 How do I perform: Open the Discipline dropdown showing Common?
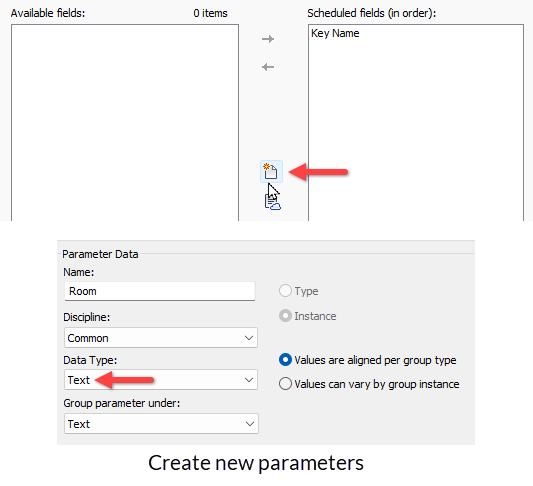point(161,338)
